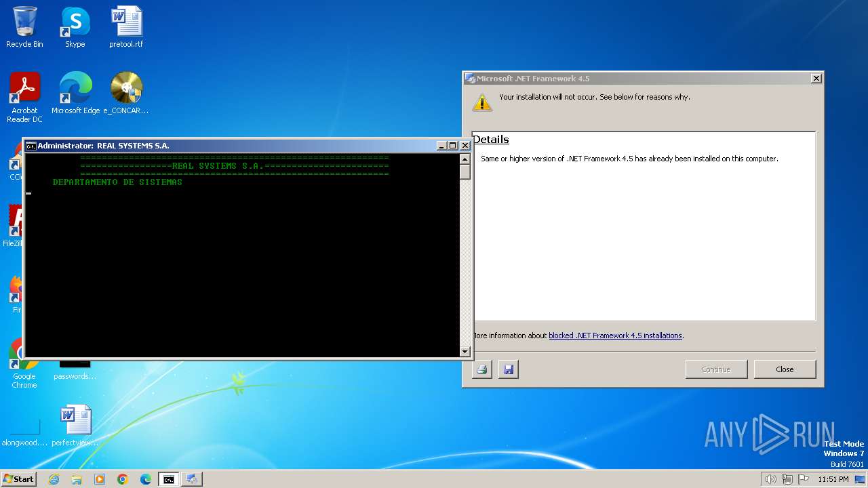Viewport: 868px width, 488px height.
Task: Close the REAL SYSTEMS command prompt window
Action: coord(465,146)
